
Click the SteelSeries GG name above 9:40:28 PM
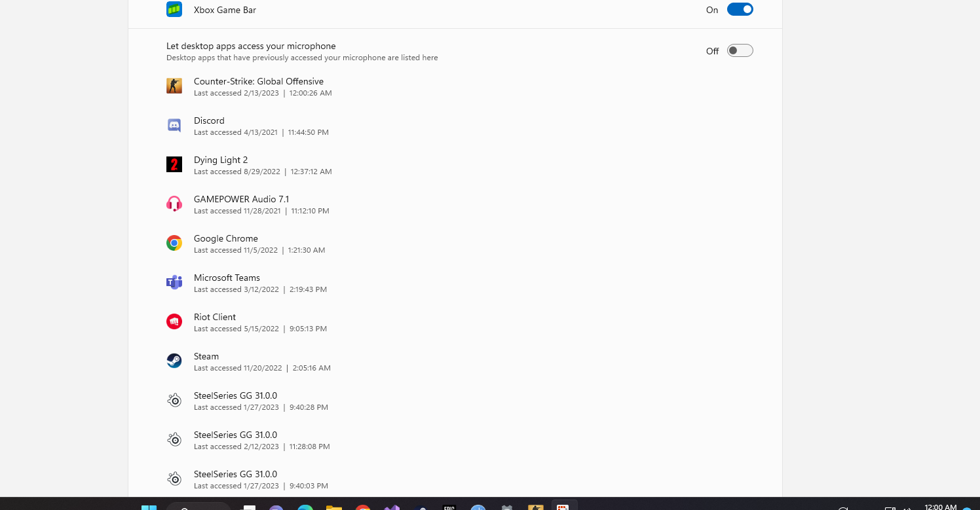coord(235,395)
